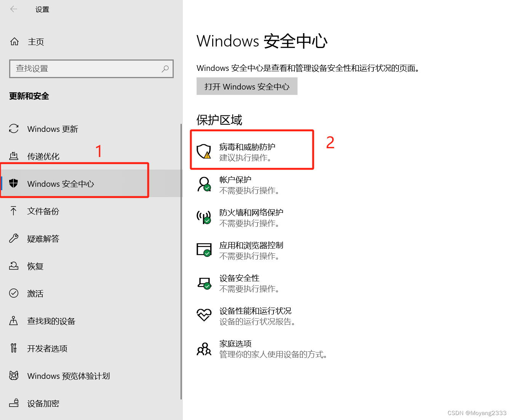Click the search magnifier icon
Screen dimensions: 512x420
[165, 69]
